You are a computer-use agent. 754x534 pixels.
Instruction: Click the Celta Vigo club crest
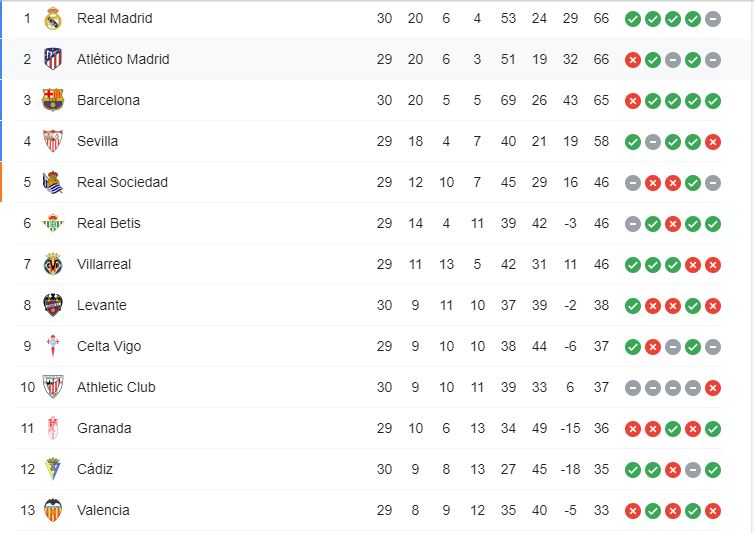53,346
